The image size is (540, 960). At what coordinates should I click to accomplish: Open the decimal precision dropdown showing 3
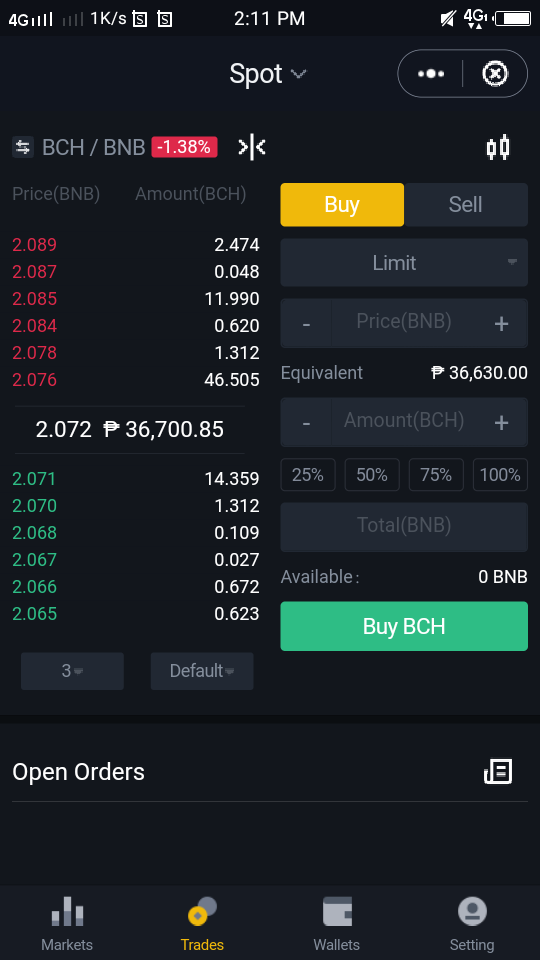coord(72,671)
